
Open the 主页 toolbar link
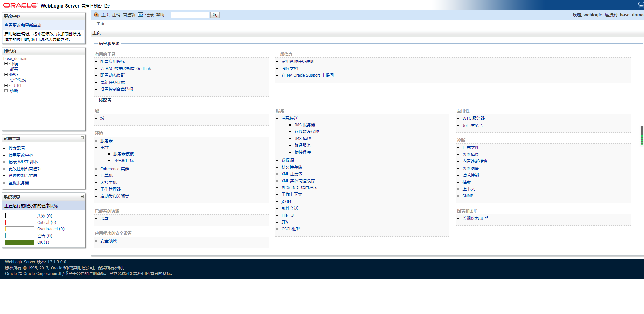click(105, 15)
